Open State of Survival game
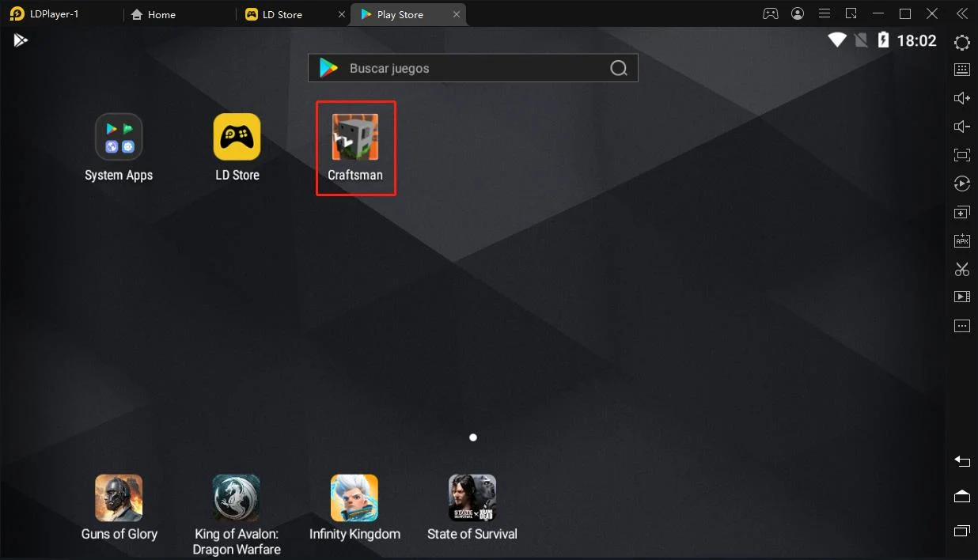This screenshot has width=978, height=560. 472,508
